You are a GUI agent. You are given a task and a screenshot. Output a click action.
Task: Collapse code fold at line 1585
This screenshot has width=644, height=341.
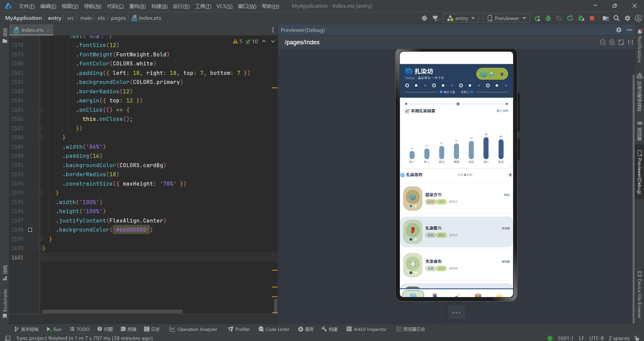[x=40, y=110]
